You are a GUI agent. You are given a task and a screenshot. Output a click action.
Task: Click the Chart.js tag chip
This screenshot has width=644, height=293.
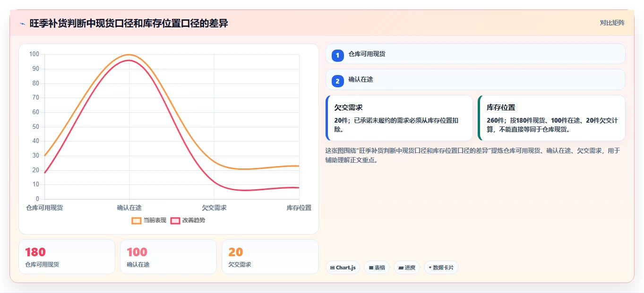(343, 268)
